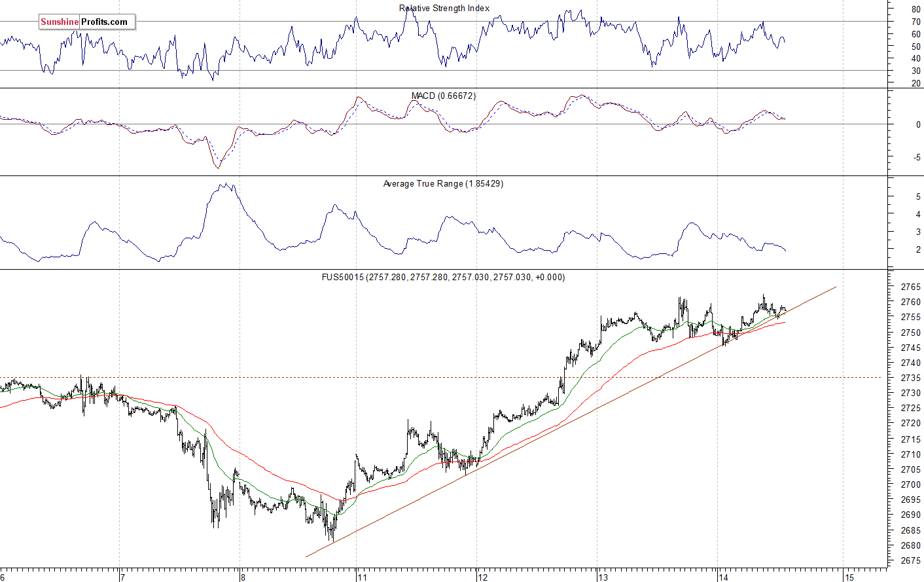Click RSI axis value 70
Screen dimensions: 924x582
click(915, 22)
